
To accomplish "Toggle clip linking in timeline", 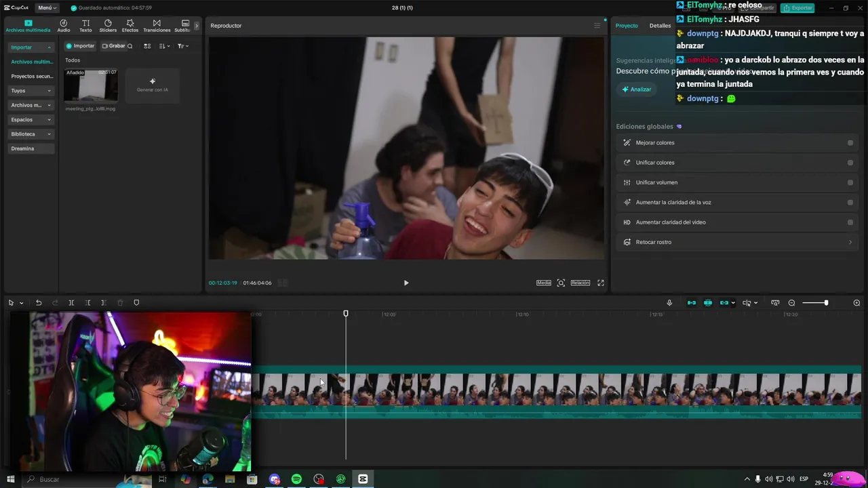I will click(726, 303).
